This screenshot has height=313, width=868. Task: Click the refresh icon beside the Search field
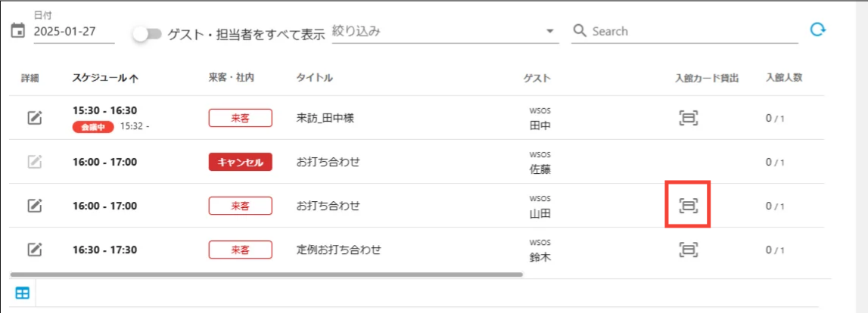[x=817, y=29]
